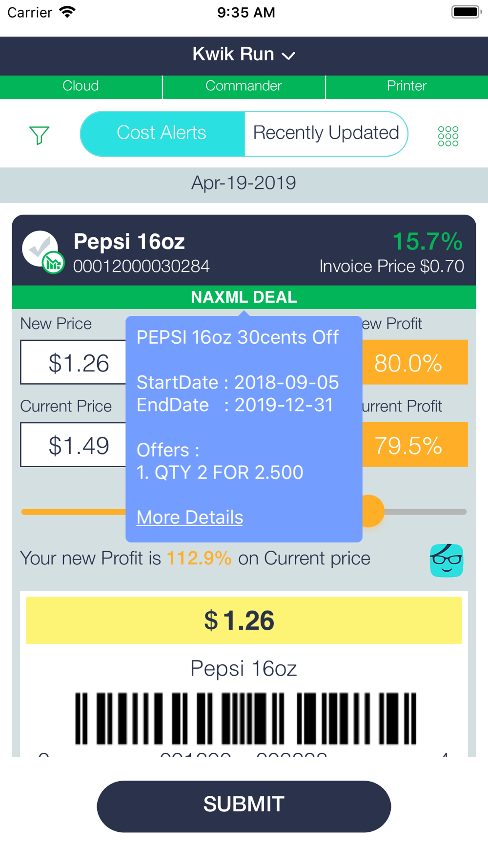This screenshot has height=868, width=488.
Task: Click the orange price slider handle
Action: tap(371, 511)
